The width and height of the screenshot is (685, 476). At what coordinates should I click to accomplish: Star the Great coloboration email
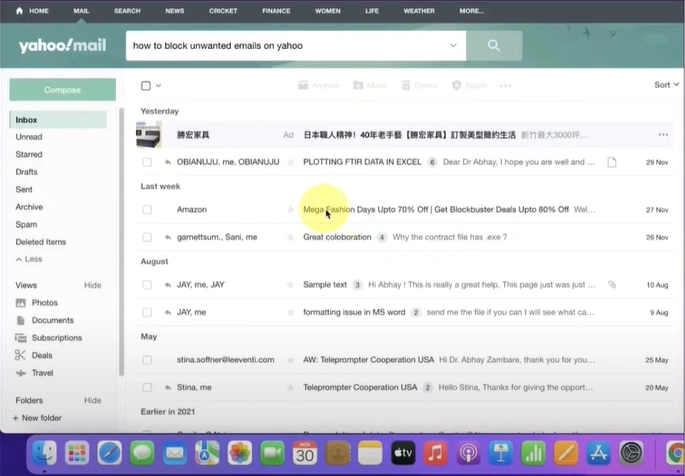pyautogui.click(x=291, y=237)
